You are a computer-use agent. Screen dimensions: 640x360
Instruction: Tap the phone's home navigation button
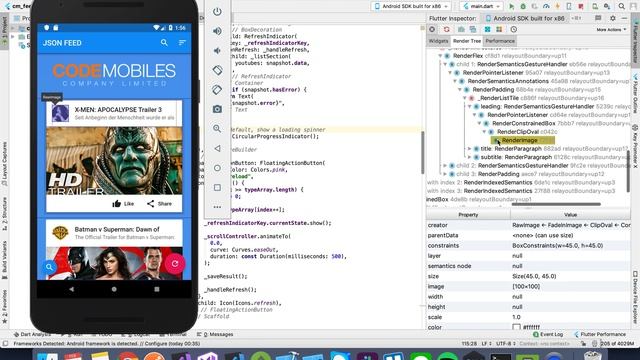click(x=114, y=289)
